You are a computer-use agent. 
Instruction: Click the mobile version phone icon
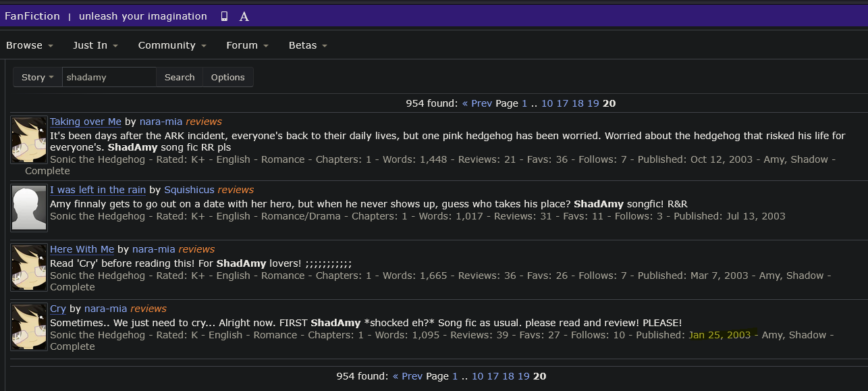(x=224, y=16)
